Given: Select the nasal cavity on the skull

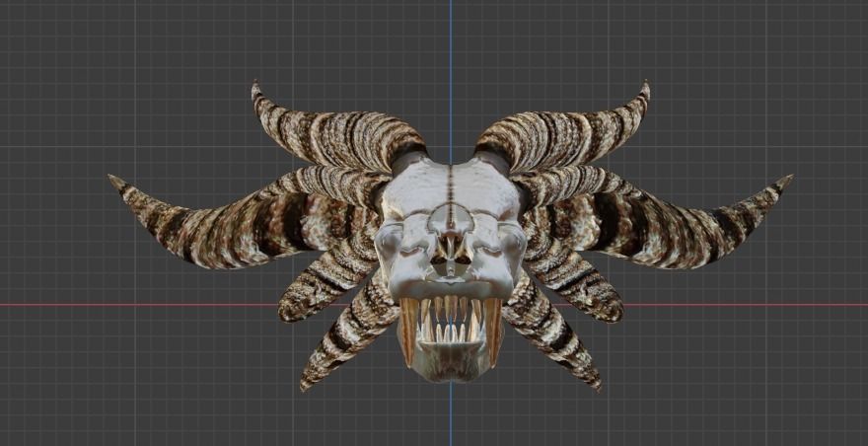Looking at the screenshot, I should coord(450,251).
